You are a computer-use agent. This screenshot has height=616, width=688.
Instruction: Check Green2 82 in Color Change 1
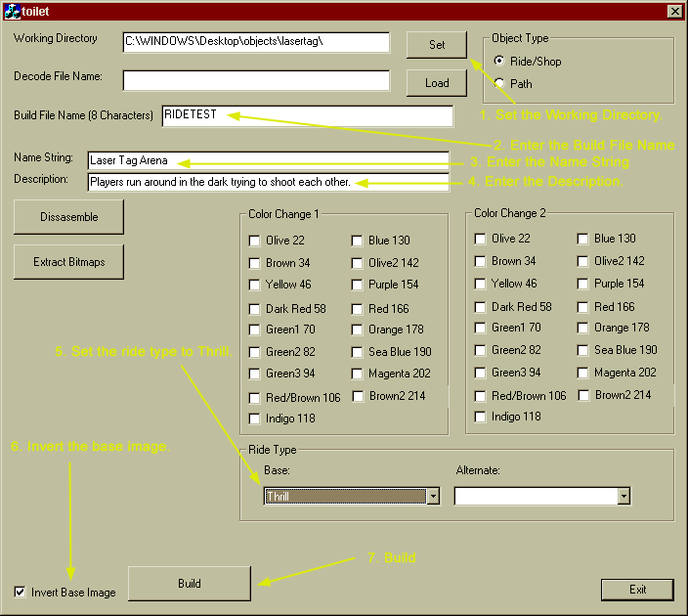[x=254, y=352]
